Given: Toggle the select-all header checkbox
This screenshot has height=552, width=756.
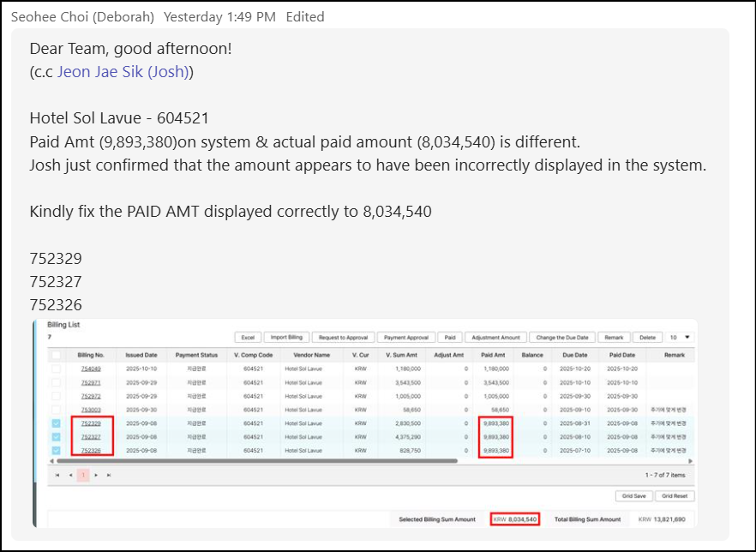Looking at the screenshot, I should click(57, 355).
